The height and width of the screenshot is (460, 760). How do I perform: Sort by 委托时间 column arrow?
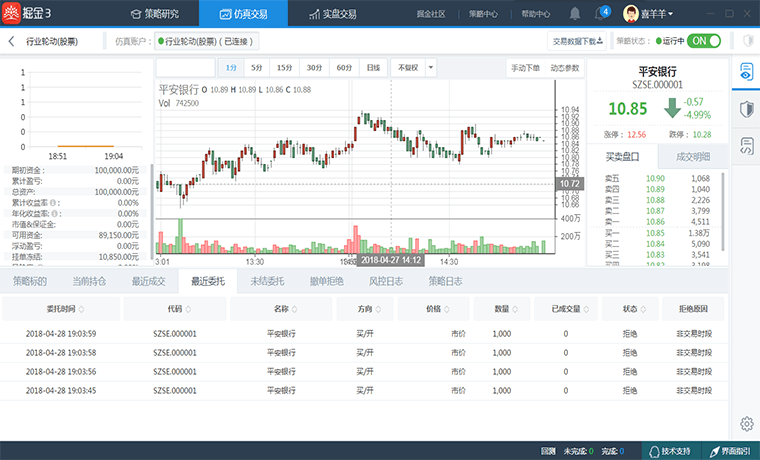pos(81,309)
